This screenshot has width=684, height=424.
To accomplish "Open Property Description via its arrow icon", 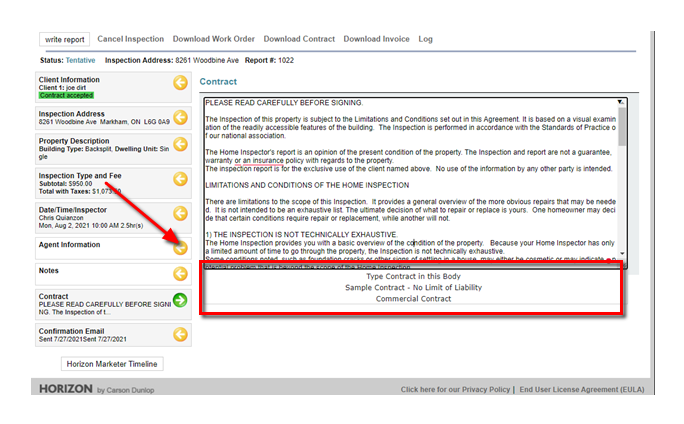I will coord(180,149).
